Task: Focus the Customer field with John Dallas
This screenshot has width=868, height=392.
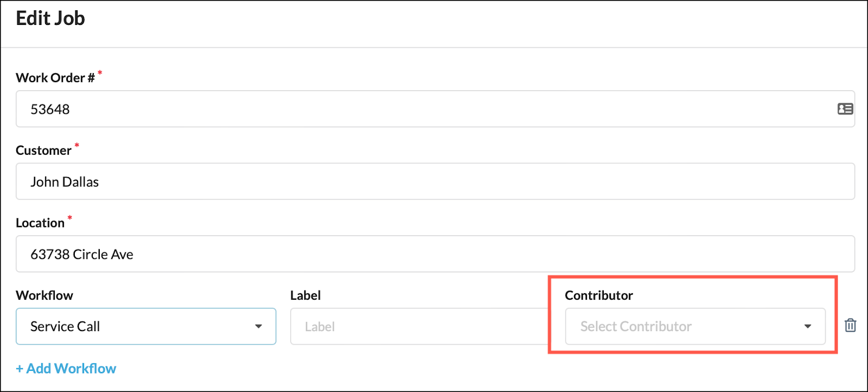Action: [434, 182]
